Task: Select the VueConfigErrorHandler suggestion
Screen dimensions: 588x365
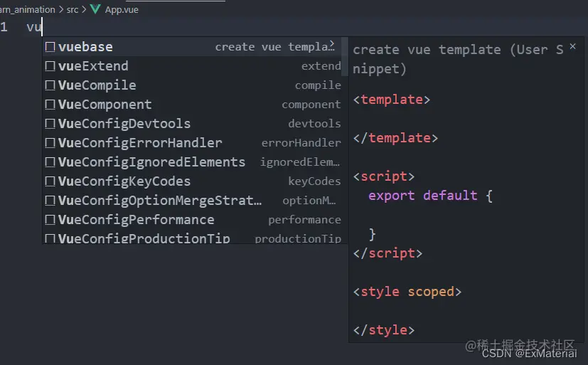Action: 192,142
